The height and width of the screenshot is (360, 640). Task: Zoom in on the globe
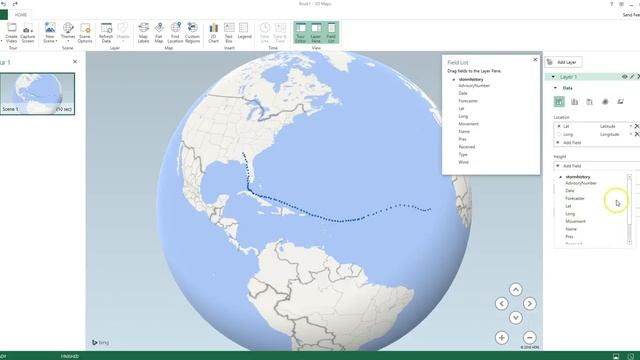tap(502, 338)
